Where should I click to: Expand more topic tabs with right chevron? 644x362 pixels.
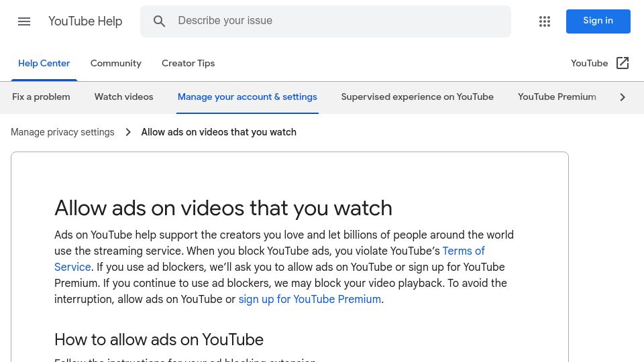[x=623, y=97]
